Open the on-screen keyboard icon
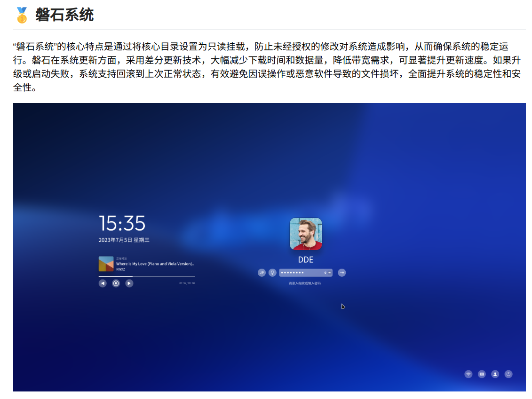Viewport: 532px width, 399px height. (x=482, y=374)
